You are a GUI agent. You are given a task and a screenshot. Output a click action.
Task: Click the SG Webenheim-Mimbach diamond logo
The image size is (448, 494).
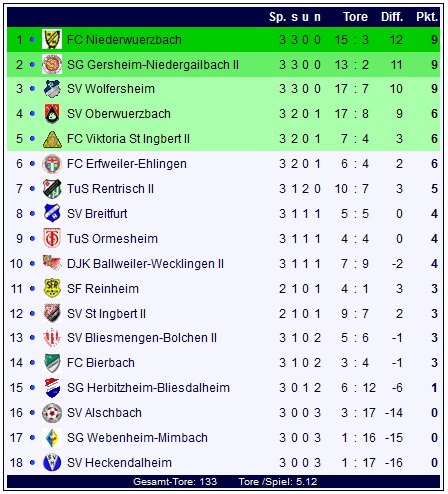click(x=52, y=438)
